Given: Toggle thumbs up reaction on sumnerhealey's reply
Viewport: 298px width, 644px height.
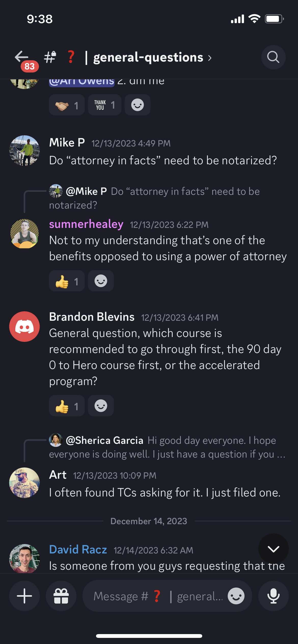Looking at the screenshot, I should [67, 281].
